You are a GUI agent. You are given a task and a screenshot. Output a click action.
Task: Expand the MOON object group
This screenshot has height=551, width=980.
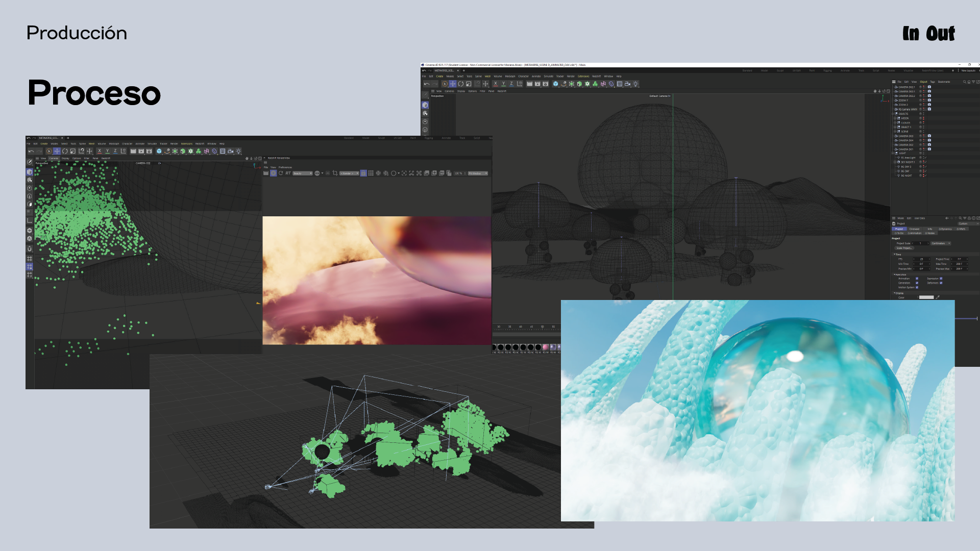click(895, 118)
